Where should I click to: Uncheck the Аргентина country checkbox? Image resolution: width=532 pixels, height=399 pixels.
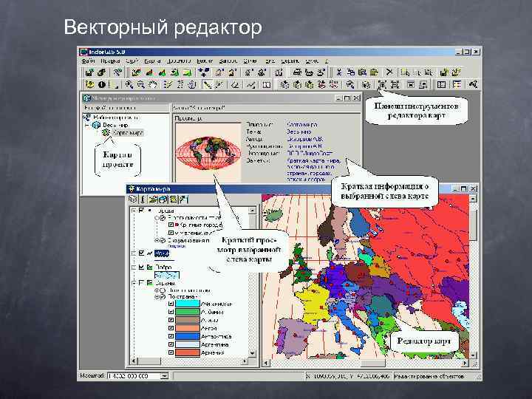click(x=171, y=344)
